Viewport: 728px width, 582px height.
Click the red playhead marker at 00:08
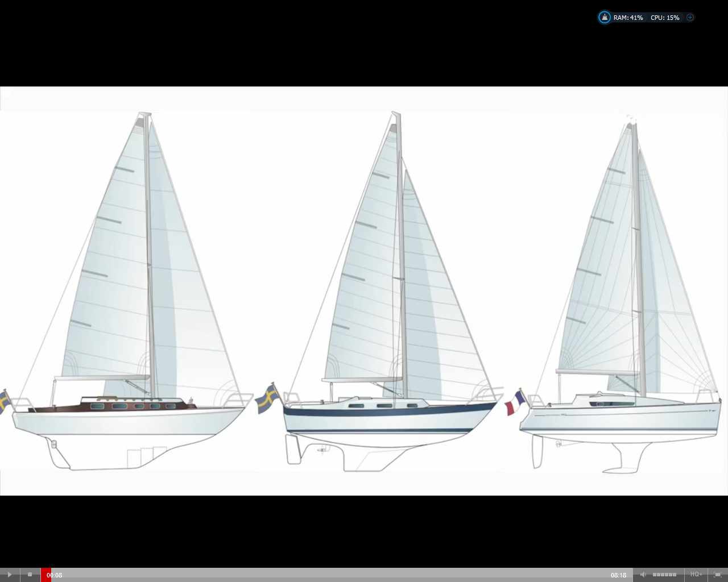tap(45, 575)
